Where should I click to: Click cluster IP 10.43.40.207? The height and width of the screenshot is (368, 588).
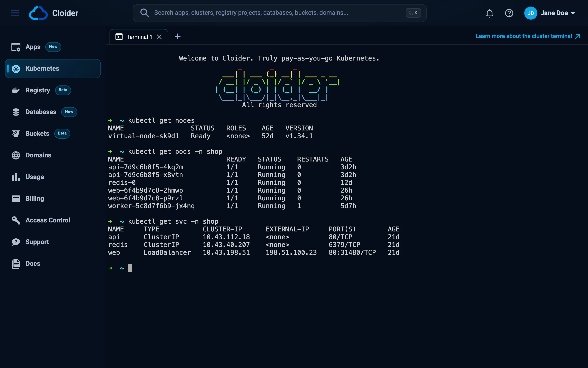point(226,245)
